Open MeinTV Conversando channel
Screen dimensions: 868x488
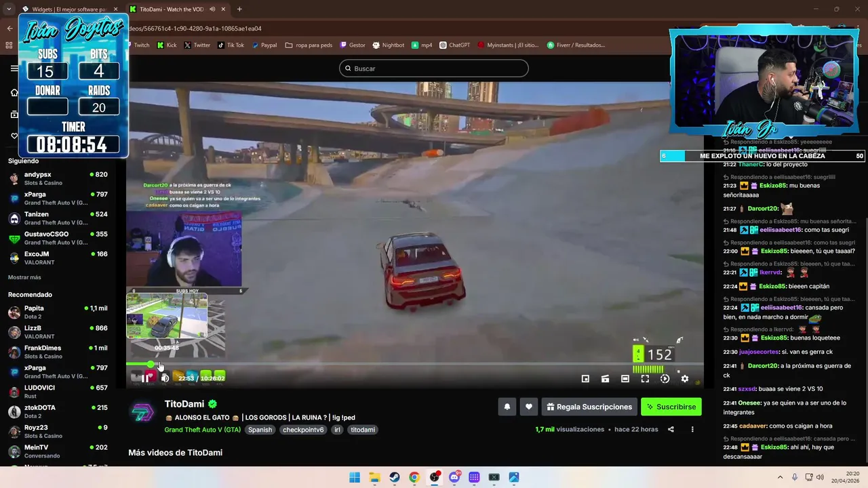[58, 451]
